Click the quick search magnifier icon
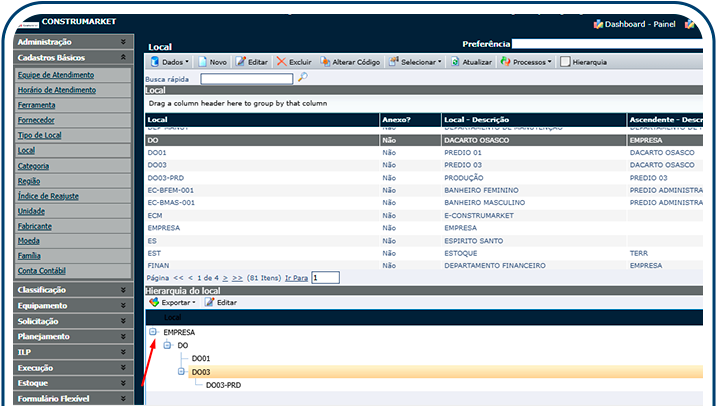 coord(303,77)
